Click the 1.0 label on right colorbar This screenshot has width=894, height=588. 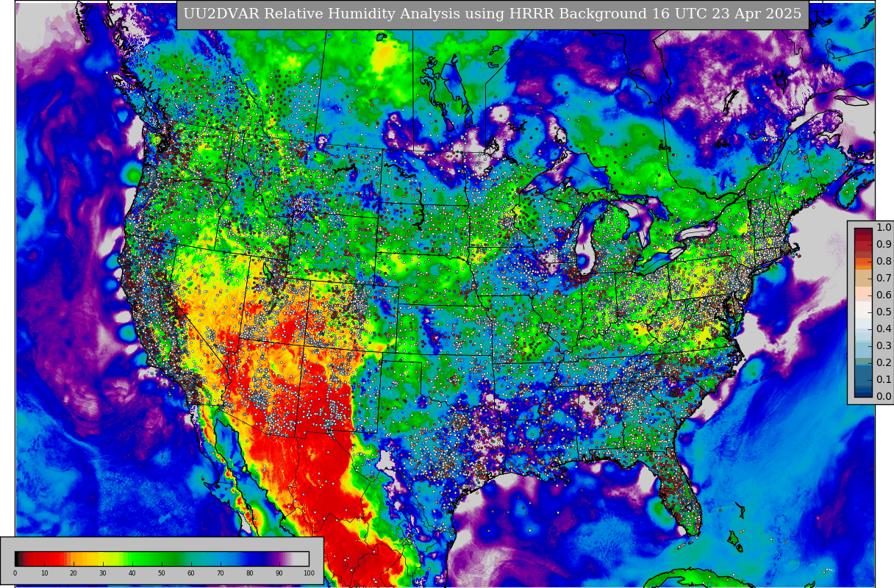click(884, 228)
